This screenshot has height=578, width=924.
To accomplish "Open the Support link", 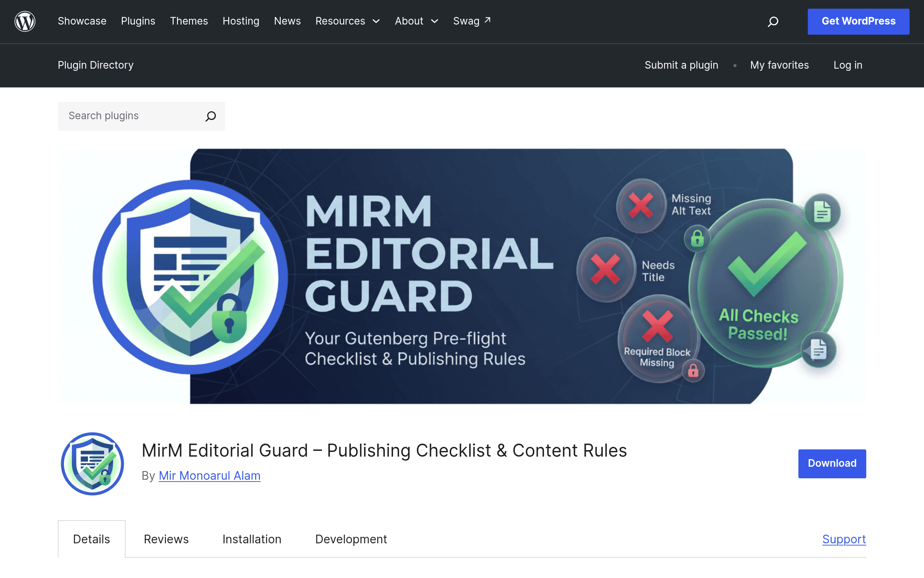I will [x=844, y=539].
